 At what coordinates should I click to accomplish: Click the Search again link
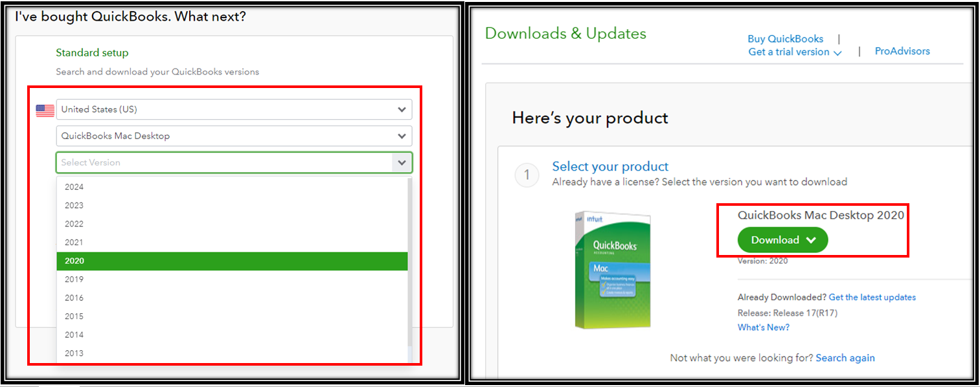click(845, 358)
